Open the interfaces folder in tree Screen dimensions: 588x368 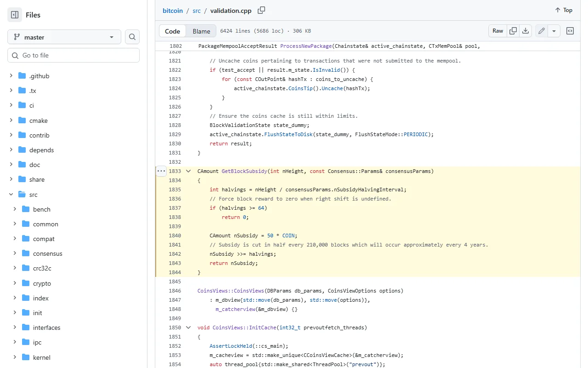point(46,328)
